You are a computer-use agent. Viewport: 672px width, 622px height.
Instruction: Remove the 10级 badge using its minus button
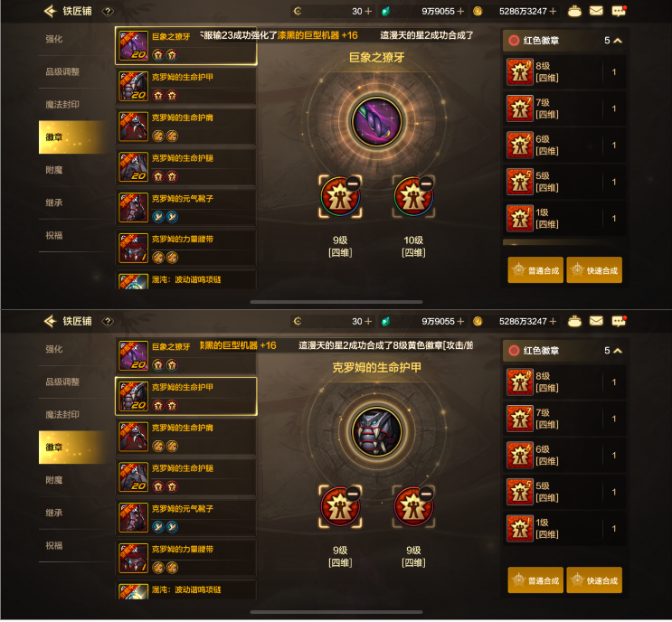[x=426, y=184]
